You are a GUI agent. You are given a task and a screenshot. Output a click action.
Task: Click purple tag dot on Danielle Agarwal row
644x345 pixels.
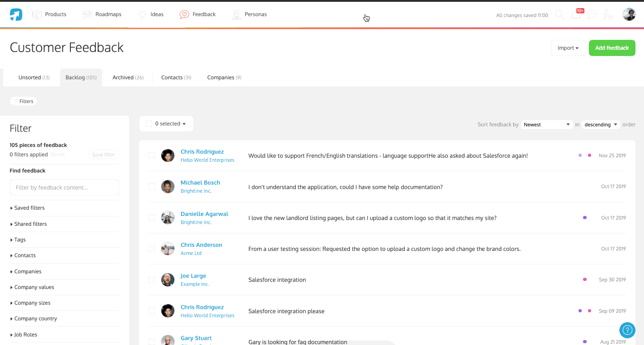585,218
